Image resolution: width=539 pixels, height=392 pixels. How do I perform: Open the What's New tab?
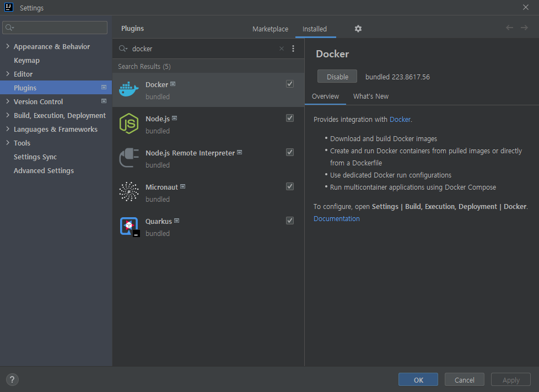click(x=370, y=96)
